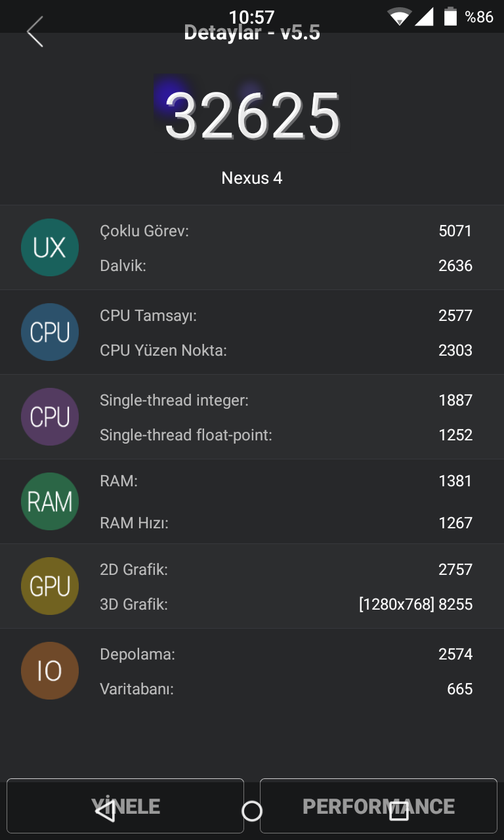This screenshot has height=840, width=504.
Task: Select the brown IO category icon
Action: 50,671
